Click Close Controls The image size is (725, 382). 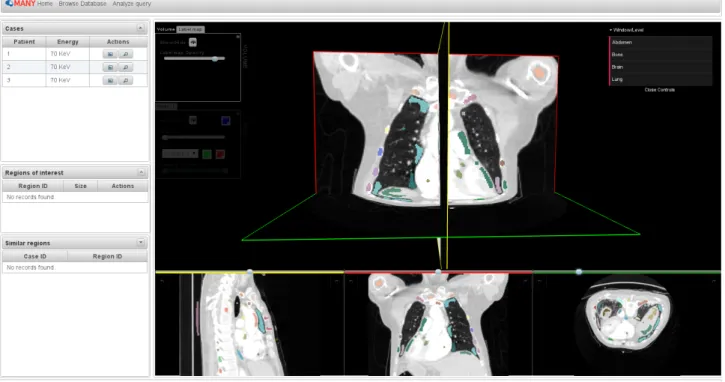click(x=660, y=90)
